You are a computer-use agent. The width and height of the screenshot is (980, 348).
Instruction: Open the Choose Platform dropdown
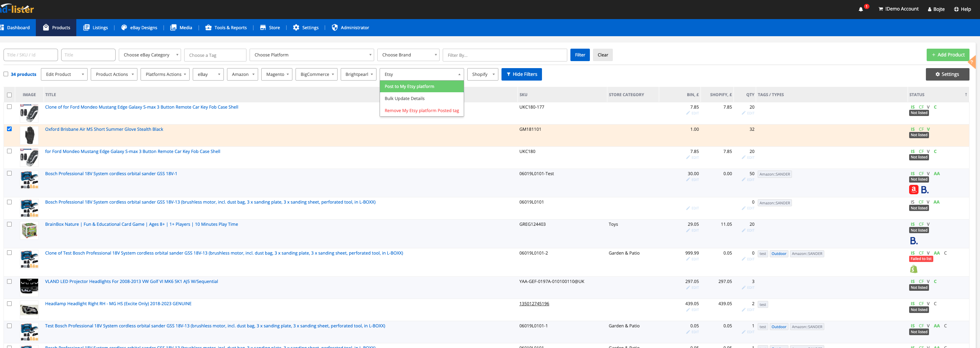pyautogui.click(x=311, y=55)
